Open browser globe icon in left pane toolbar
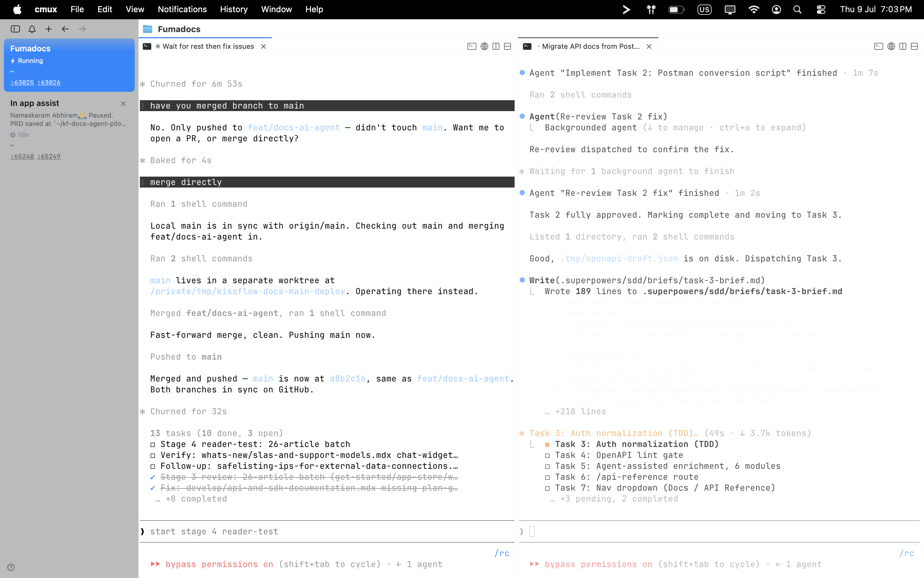 [484, 46]
